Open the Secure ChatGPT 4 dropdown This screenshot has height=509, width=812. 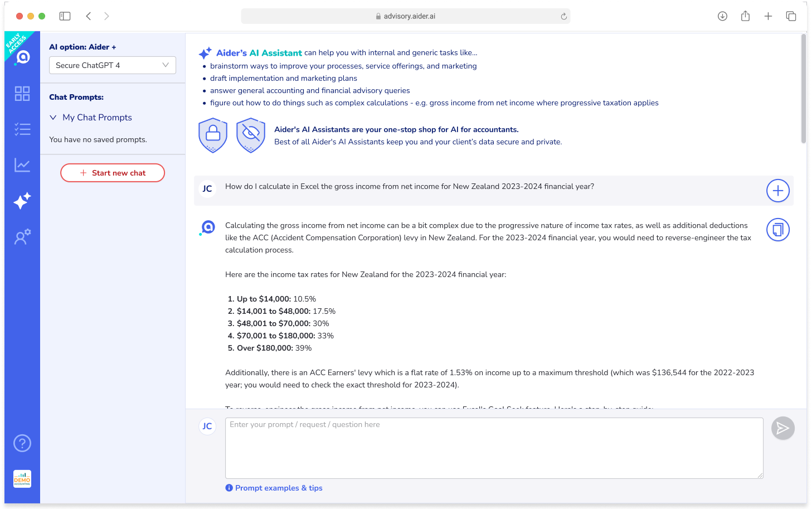113,65
